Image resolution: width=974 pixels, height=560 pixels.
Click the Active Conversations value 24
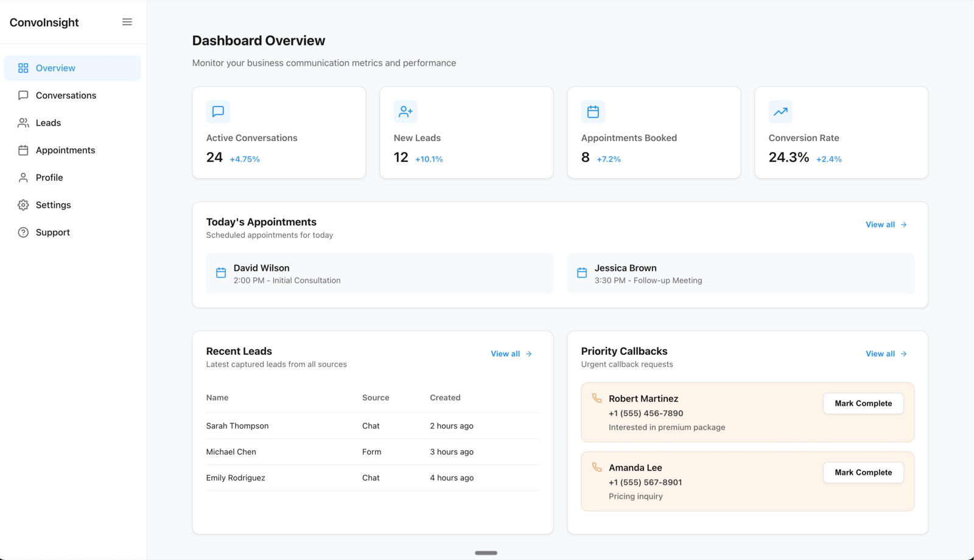[214, 158]
